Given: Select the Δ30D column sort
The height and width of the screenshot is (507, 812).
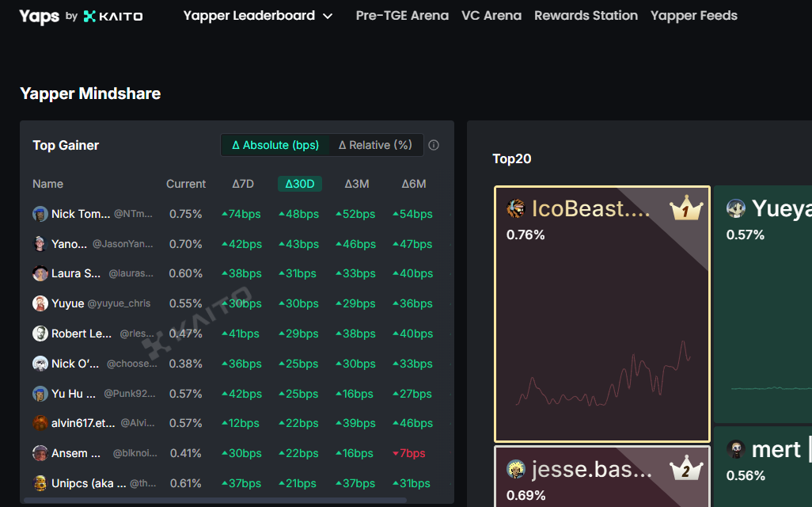Looking at the screenshot, I should (299, 184).
